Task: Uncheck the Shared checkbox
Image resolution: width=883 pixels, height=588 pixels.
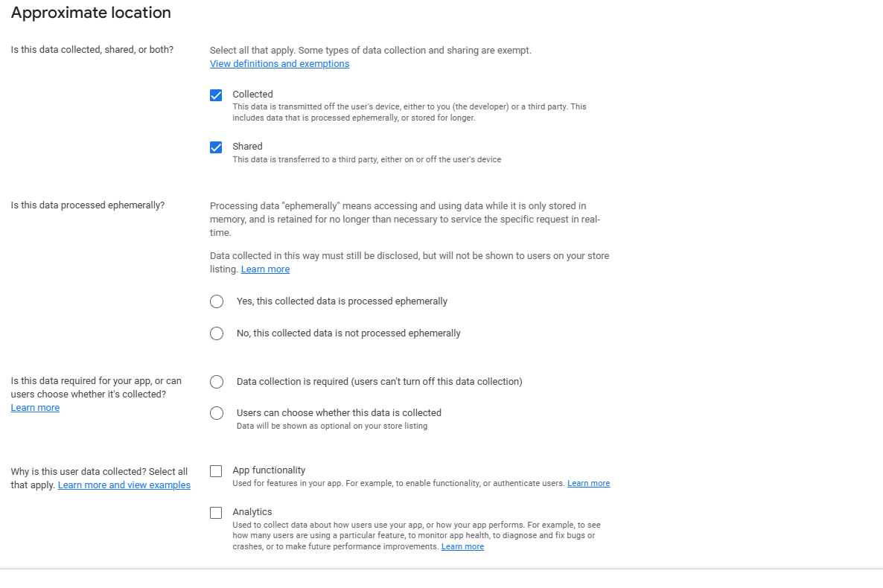Action: pos(216,147)
